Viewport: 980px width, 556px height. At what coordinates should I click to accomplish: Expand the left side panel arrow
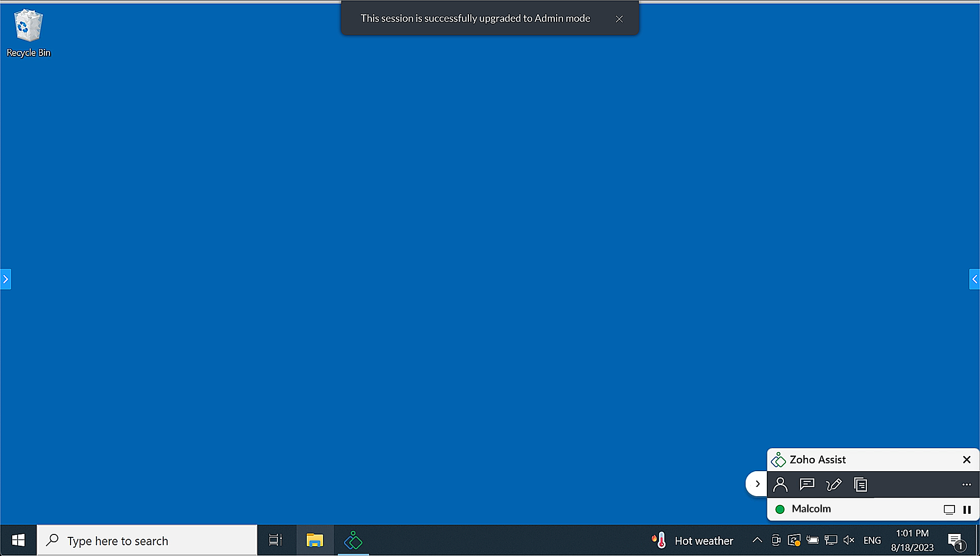click(x=5, y=279)
